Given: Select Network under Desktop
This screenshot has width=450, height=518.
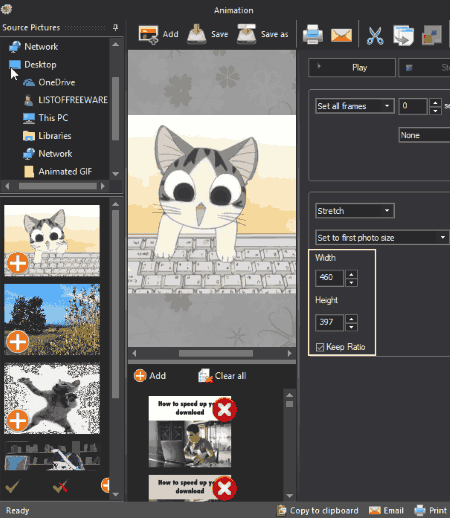Looking at the screenshot, I should point(47,154).
